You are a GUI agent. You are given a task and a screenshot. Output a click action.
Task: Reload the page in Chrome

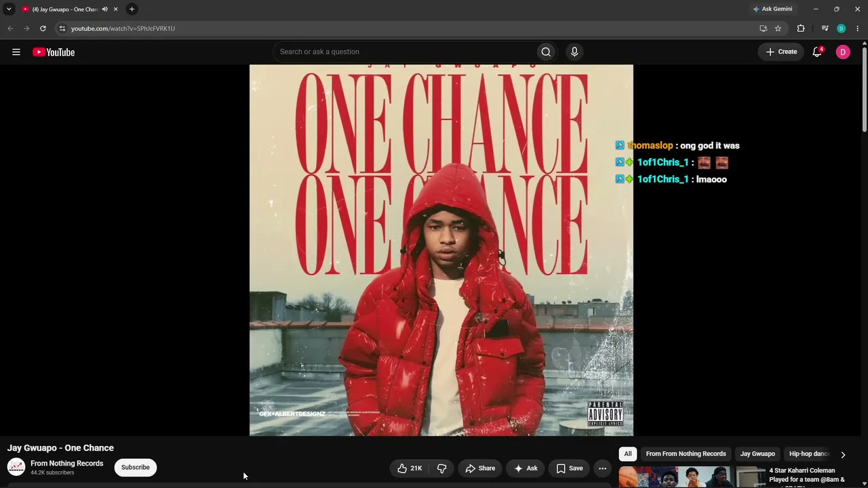point(43,28)
